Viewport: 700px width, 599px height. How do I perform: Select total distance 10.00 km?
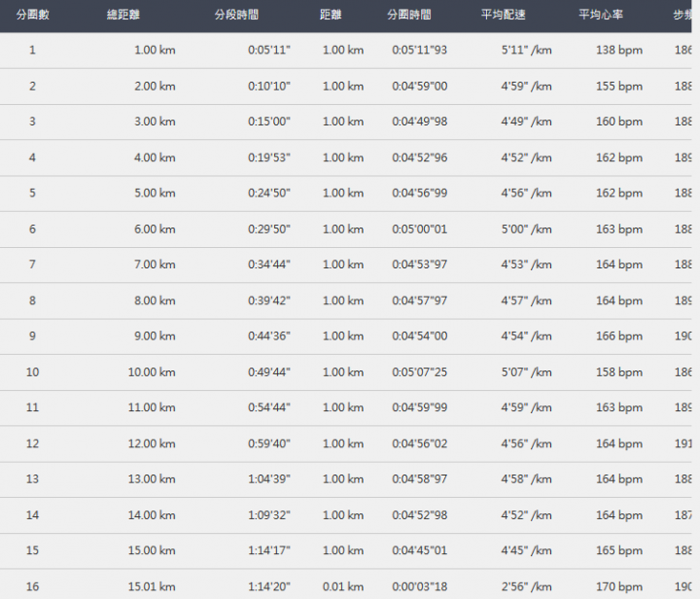(x=152, y=371)
